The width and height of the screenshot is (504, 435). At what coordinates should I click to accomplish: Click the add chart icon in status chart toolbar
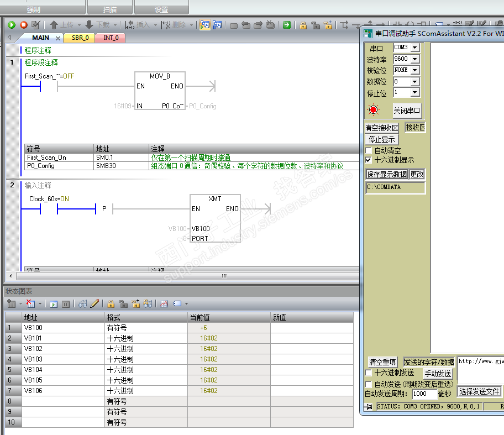[x=12, y=303]
